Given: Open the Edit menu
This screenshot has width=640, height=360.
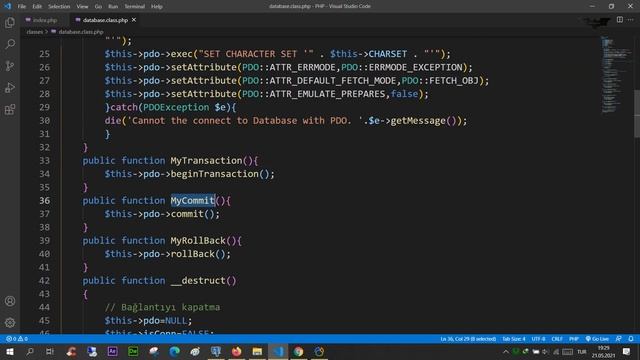Looking at the screenshot, I should tap(37, 7).
